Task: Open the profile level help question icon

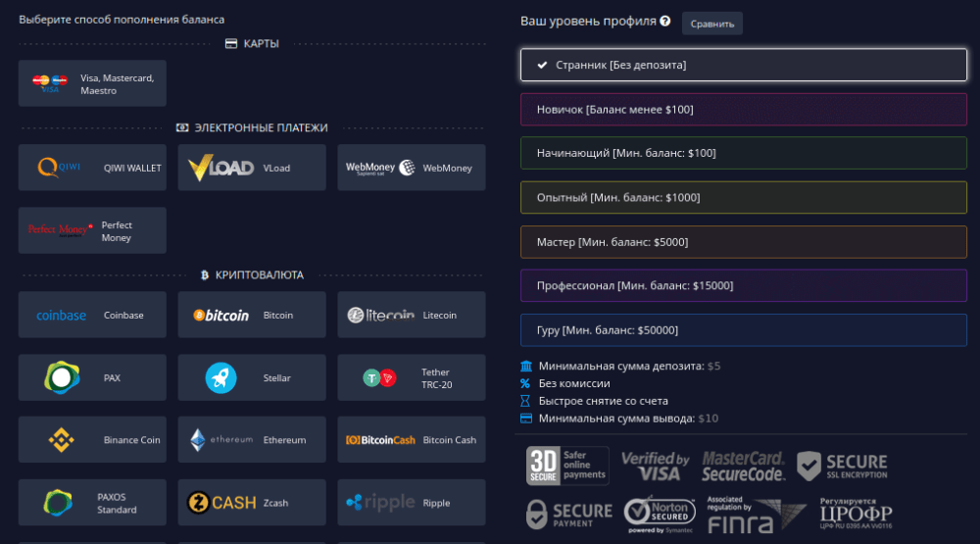Action: (x=665, y=21)
